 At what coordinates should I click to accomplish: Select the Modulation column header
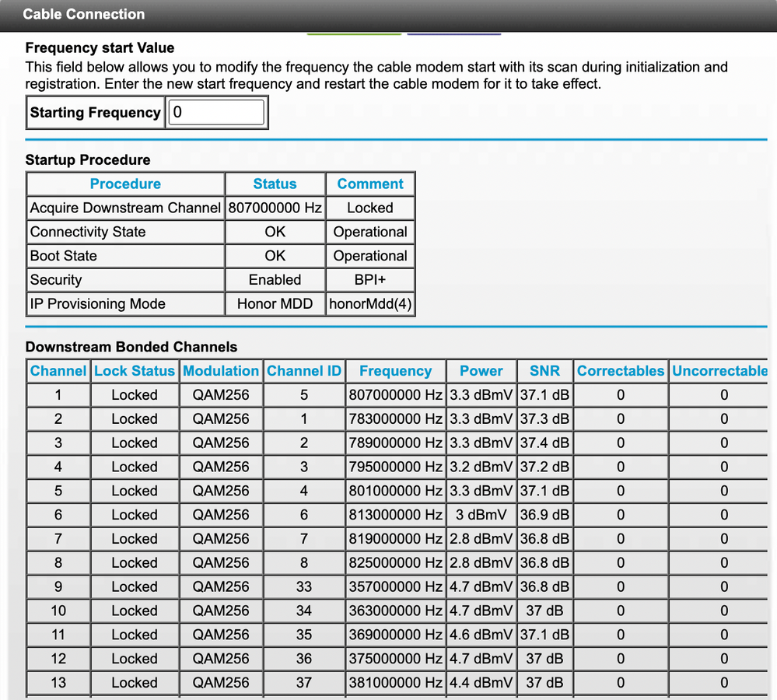[221, 372]
